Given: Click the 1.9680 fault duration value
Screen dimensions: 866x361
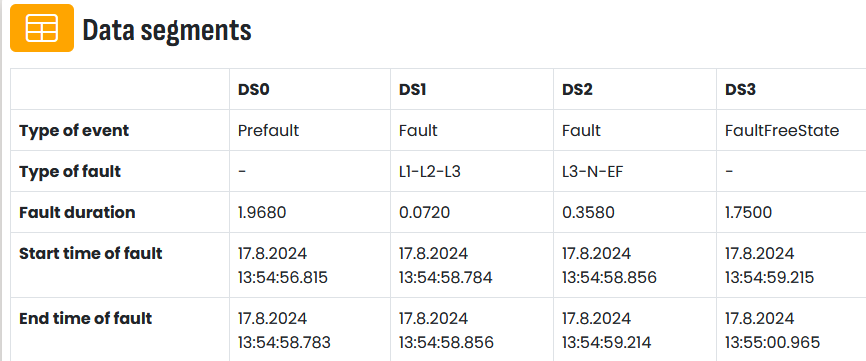Looking at the screenshot, I should click(x=262, y=213).
